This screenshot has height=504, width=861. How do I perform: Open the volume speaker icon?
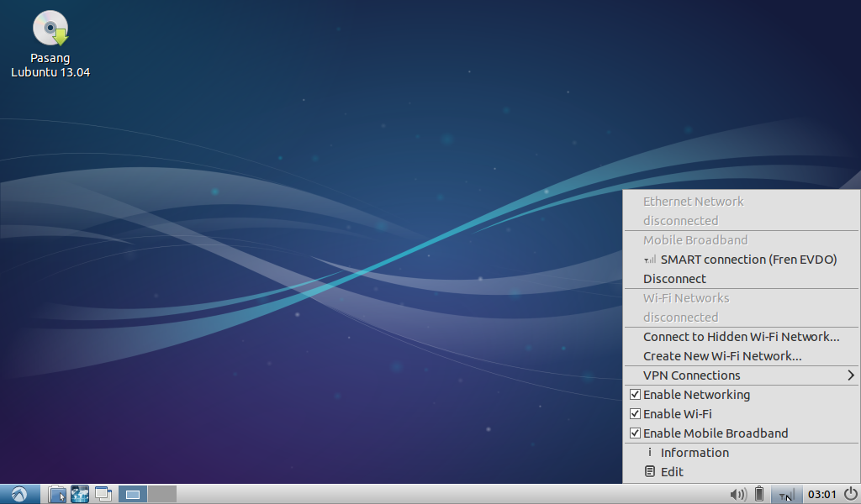738,494
